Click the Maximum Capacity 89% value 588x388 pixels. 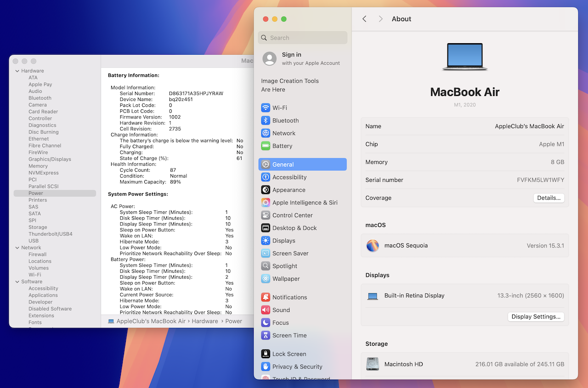pyautogui.click(x=175, y=182)
